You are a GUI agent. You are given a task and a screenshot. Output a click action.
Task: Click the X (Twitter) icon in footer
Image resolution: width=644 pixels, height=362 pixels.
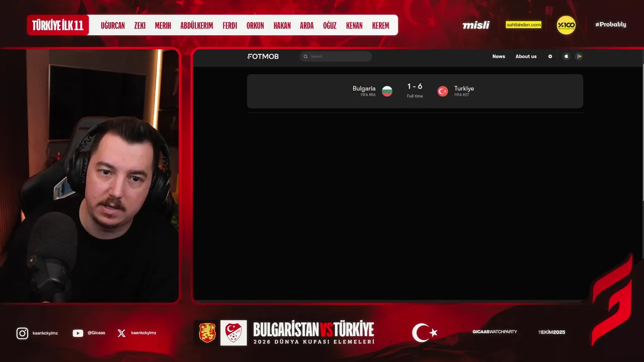point(121,333)
